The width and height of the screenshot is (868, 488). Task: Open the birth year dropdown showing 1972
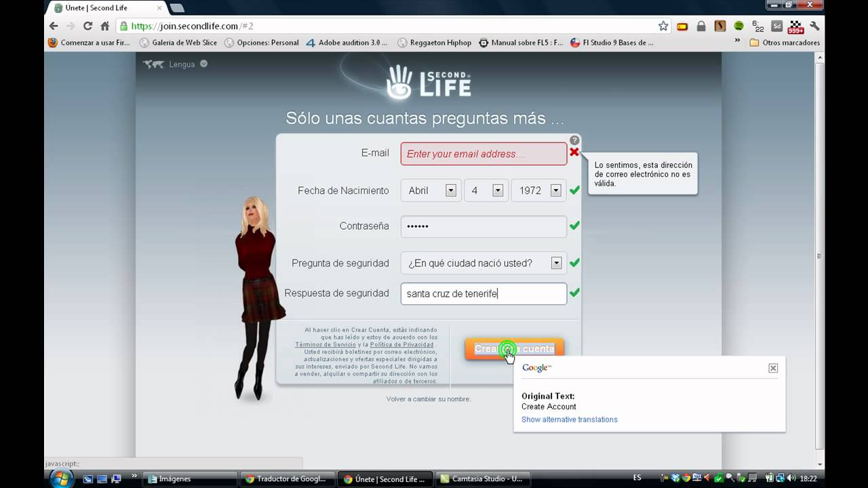[538, 190]
